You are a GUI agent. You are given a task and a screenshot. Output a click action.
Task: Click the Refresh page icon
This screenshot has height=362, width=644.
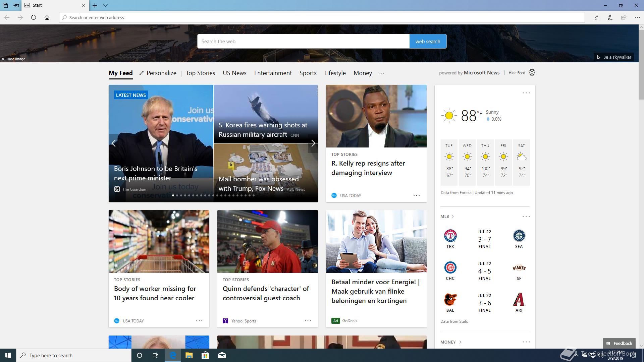click(x=34, y=17)
